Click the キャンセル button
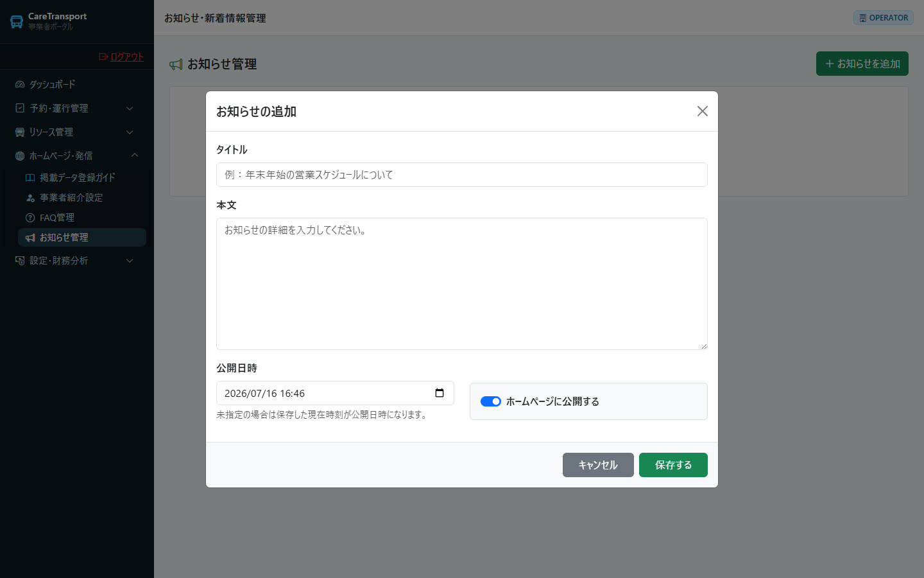924x578 pixels. tap(598, 465)
